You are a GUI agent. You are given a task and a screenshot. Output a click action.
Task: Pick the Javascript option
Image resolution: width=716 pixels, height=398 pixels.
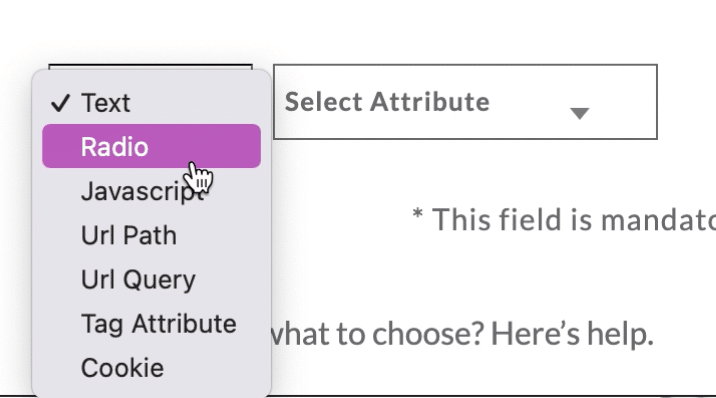[x=151, y=191]
